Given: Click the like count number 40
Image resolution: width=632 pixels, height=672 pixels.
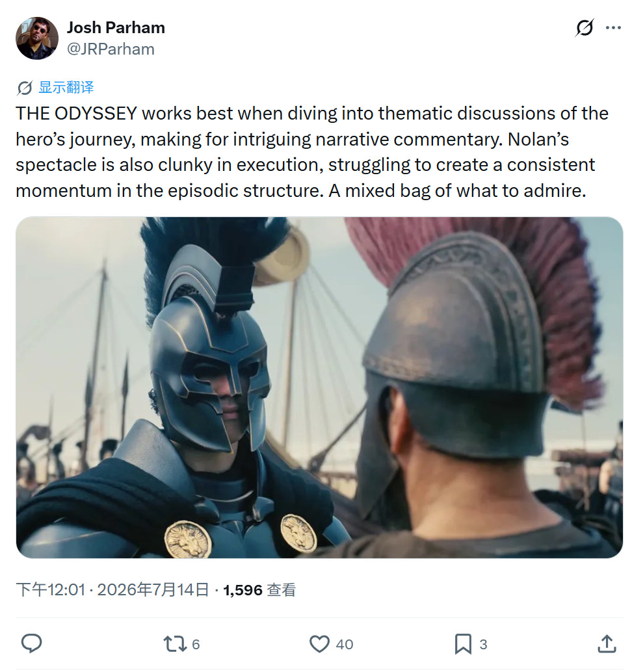Looking at the screenshot, I should [x=345, y=645].
